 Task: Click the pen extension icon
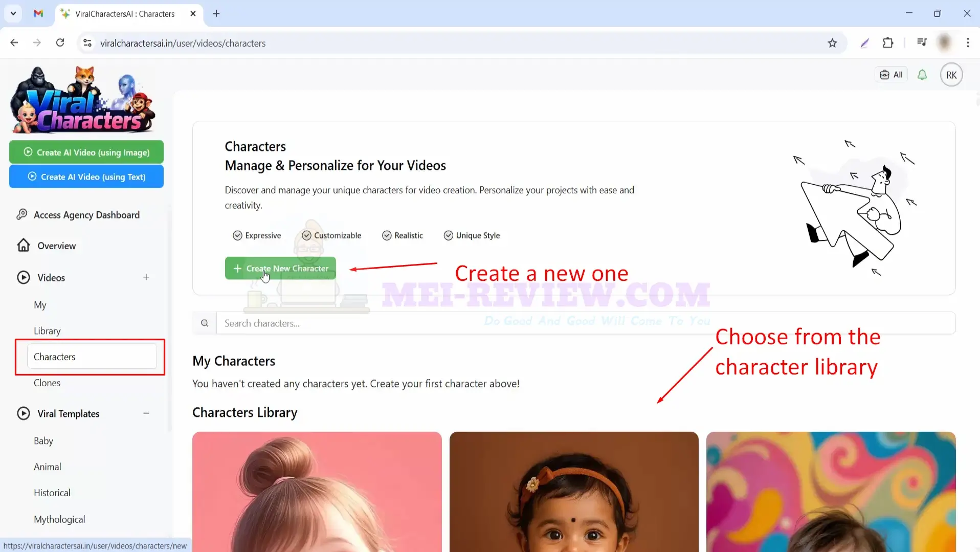(x=864, y=43)
